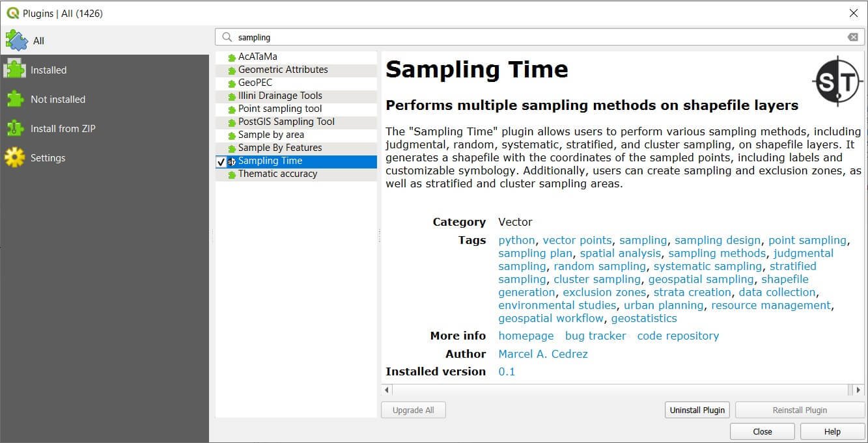Screen dimensions: 868x443
Task: Select Sample by area plugin
Action: [x=296, y=135]
